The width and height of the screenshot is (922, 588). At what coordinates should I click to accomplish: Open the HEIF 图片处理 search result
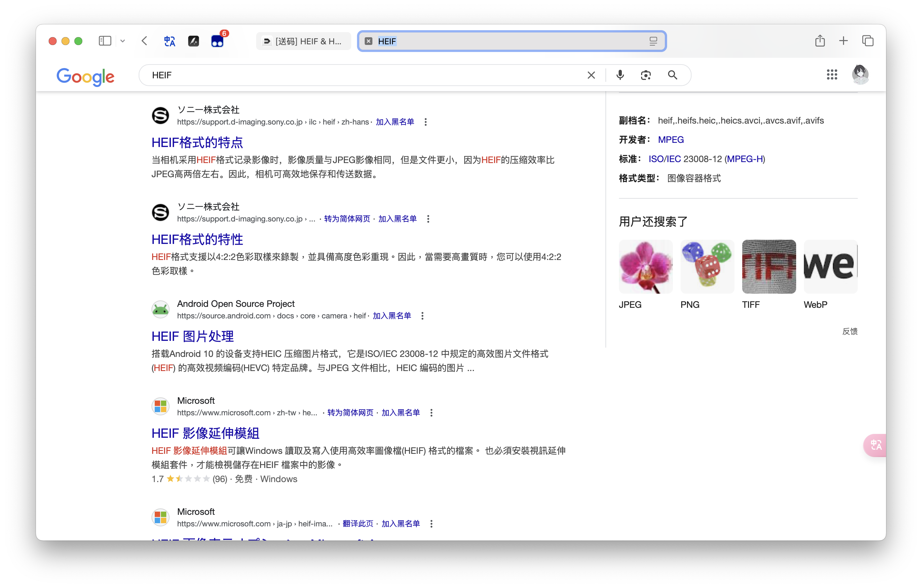[193, 336]
